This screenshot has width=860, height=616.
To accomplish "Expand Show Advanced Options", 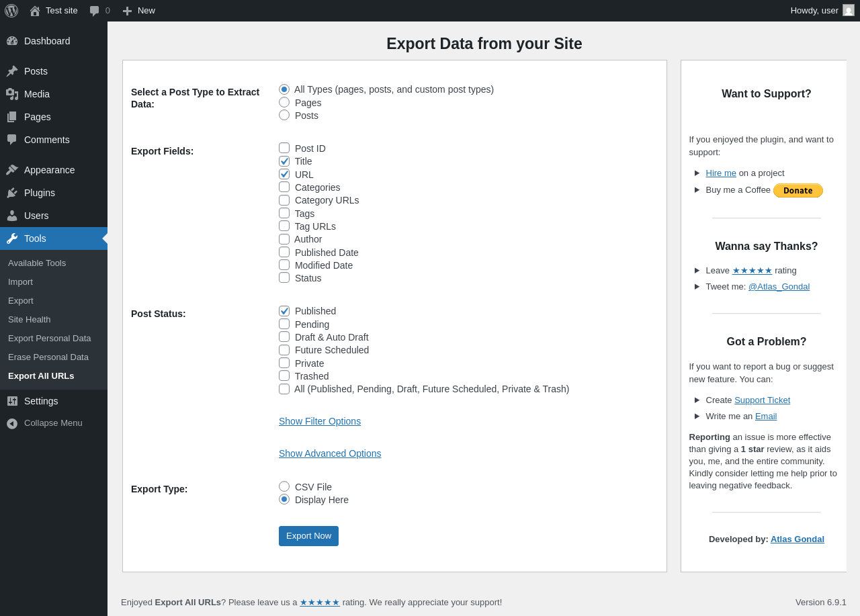I will tap(330, 453).
